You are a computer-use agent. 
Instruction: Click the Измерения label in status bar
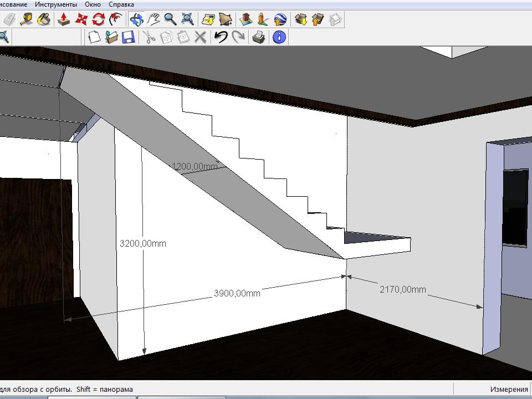click(x=509, y=389)
